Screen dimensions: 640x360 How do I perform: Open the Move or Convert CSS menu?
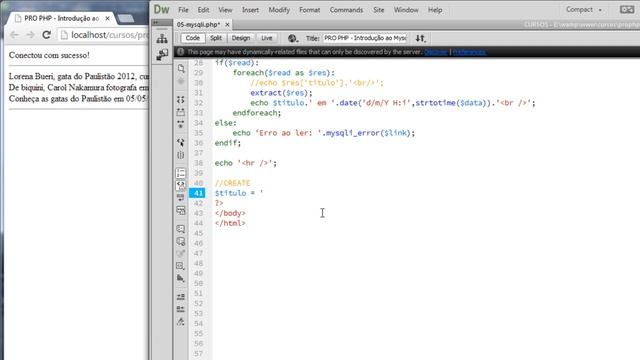coord(181,278)
